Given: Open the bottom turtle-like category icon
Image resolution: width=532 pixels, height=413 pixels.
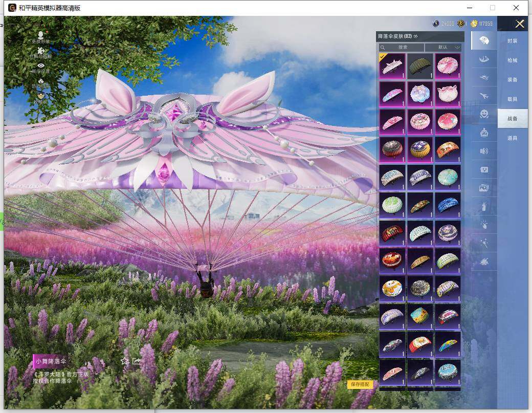Looking at the screenshot, I should [484, 262].
